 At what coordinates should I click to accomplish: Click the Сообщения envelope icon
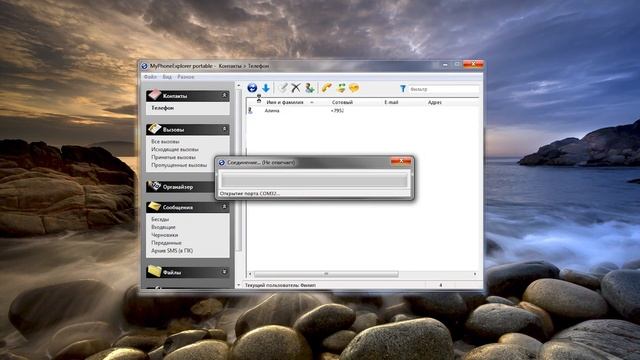click(155, 207)
